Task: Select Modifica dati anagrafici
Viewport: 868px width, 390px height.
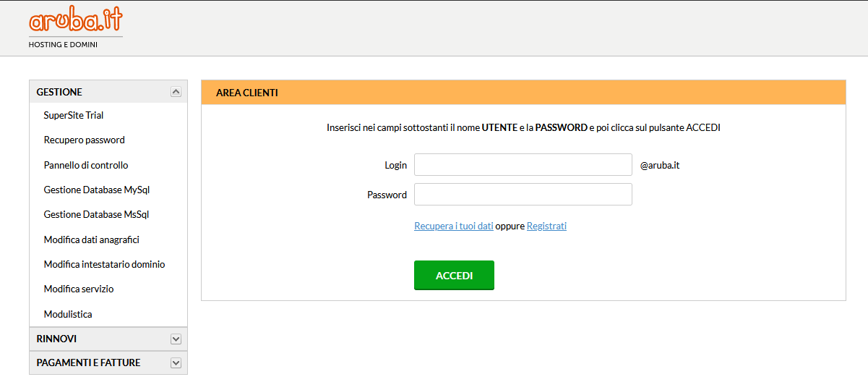Action: point(92,239)
